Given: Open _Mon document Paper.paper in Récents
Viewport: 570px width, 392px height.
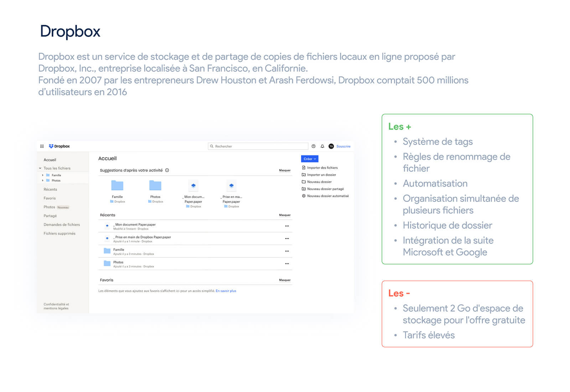Looking at the screenshot, I should click(195, 226).
